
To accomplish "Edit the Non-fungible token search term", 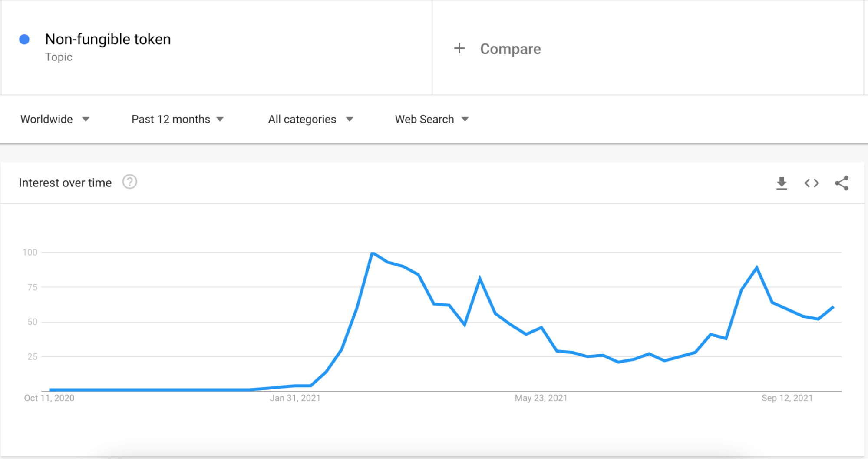I will click(108, 39).
